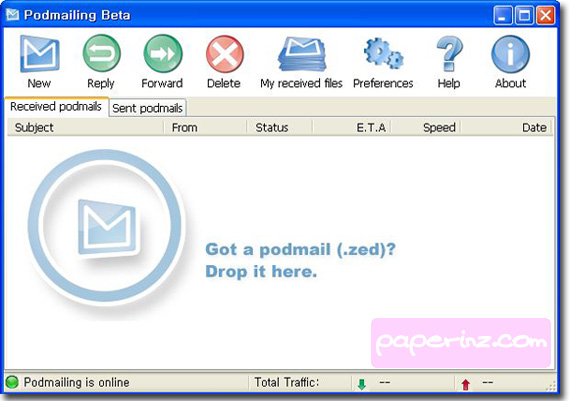Sort by Subject column header
Image resolution: width=570 pixels, height=401 pixels.
85,128
